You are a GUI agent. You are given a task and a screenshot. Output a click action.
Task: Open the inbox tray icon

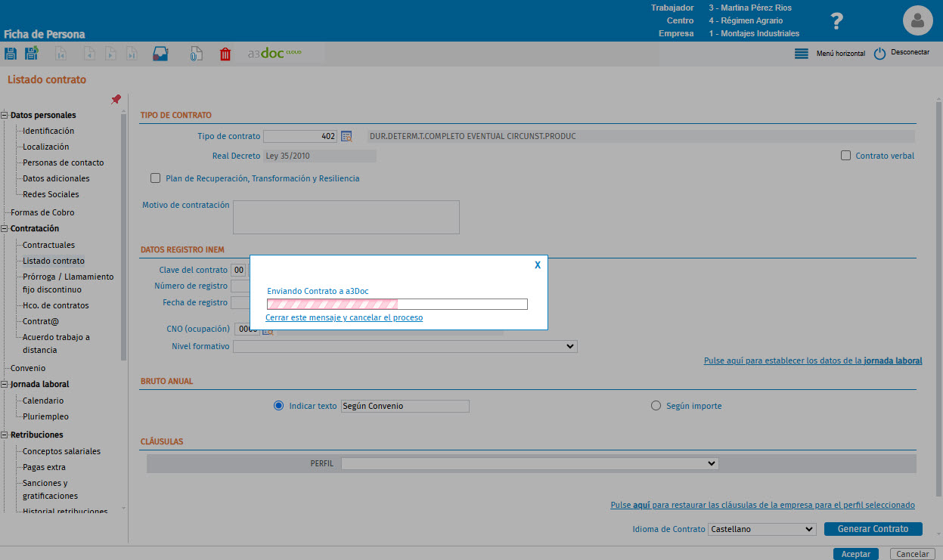pos(160,54)
